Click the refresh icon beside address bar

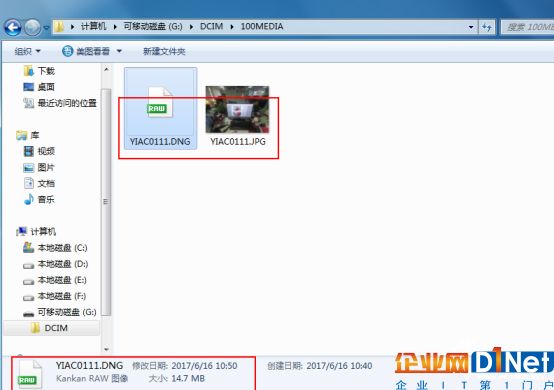click(487, 27)
